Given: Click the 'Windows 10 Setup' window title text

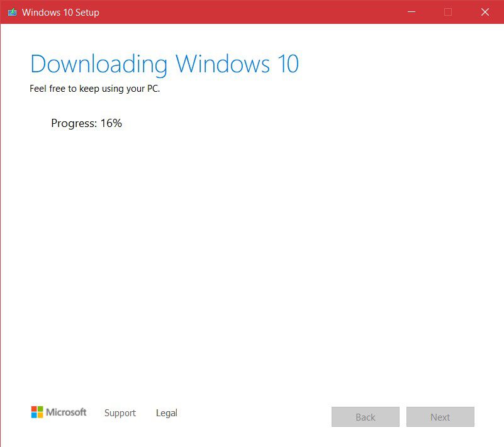Looking at the screenshot, I should click(60, 13).
